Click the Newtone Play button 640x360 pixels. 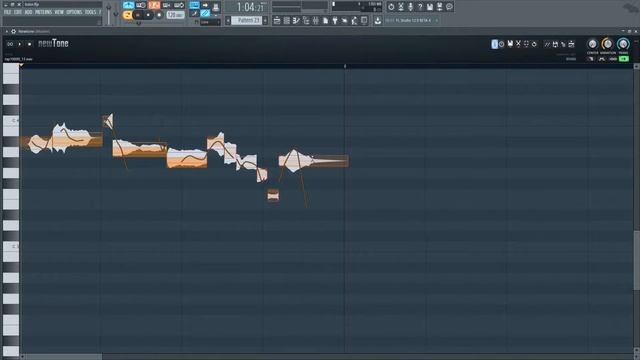20,44
